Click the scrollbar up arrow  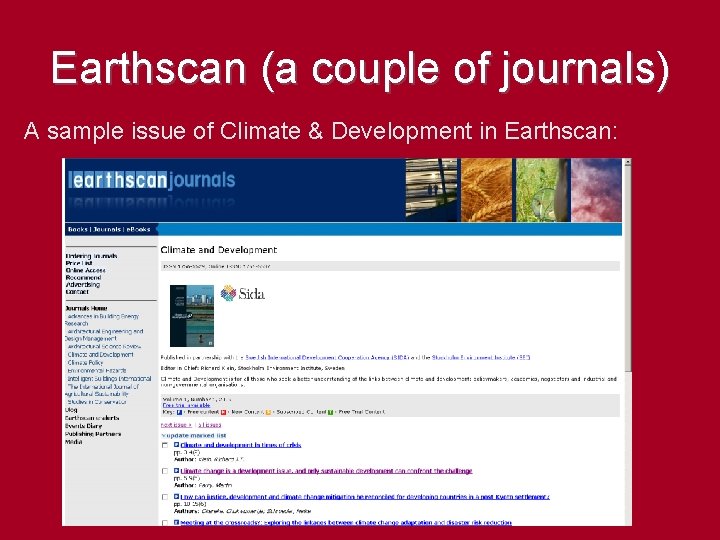628,162
